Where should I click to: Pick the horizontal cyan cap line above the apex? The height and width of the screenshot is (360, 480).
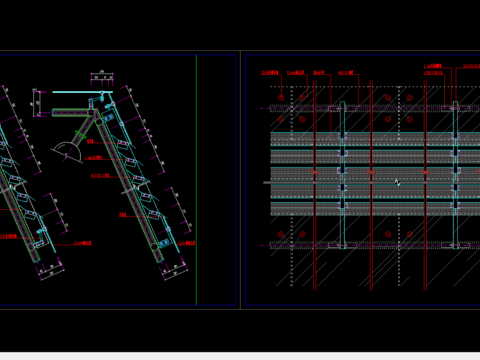click(82, 92)
